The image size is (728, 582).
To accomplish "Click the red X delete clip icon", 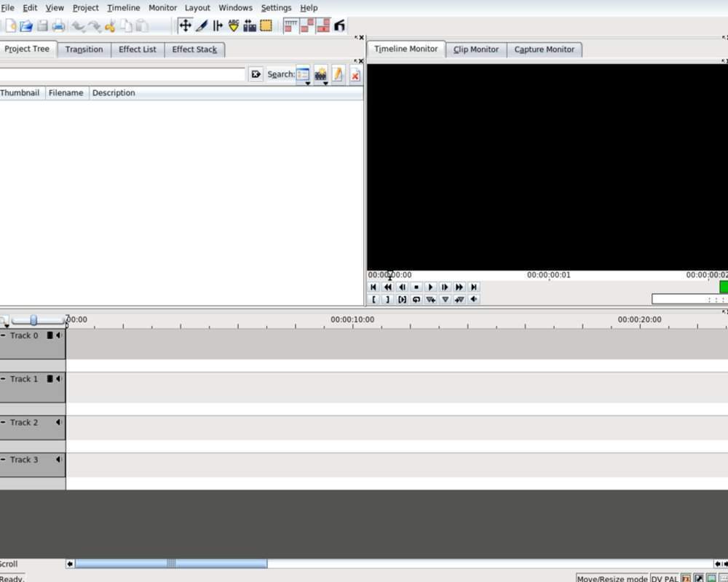I will (355, 75).
